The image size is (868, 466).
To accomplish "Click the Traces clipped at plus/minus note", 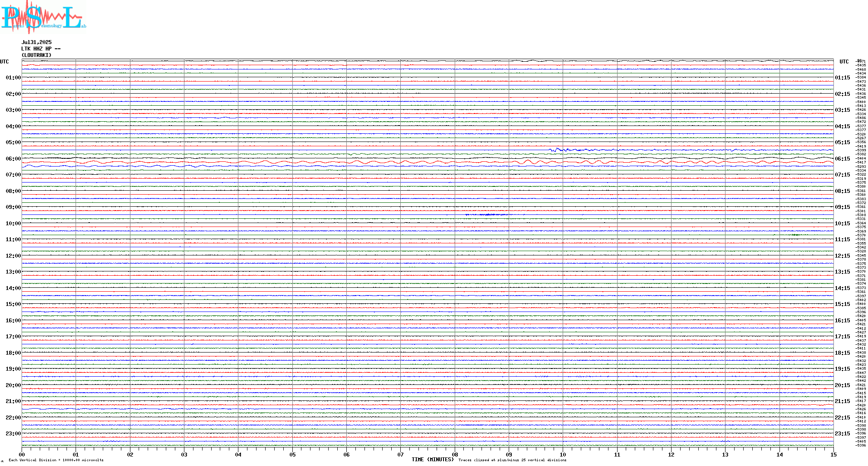I will coord(513,460).
